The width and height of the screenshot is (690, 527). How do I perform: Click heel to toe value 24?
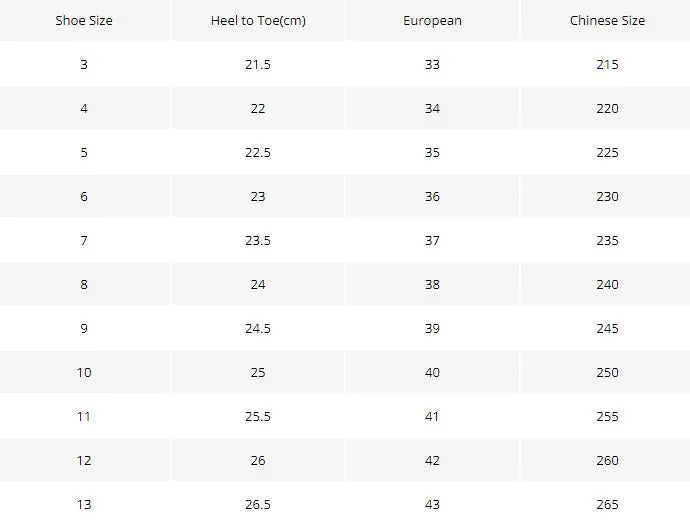(258, 285)
